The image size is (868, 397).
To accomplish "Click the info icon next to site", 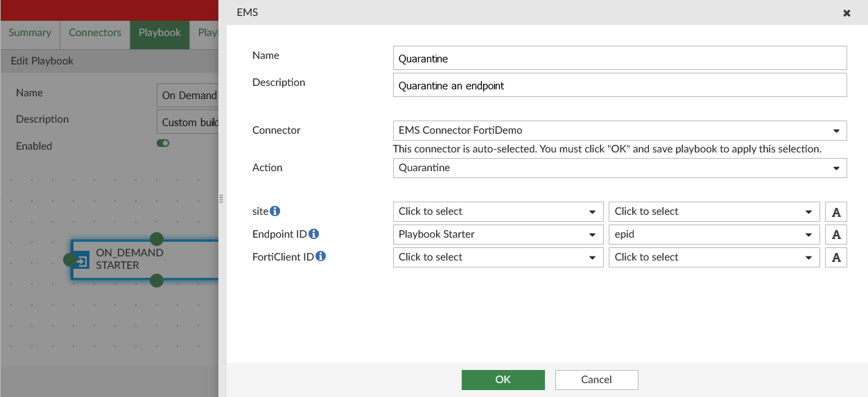I will 275,211.
